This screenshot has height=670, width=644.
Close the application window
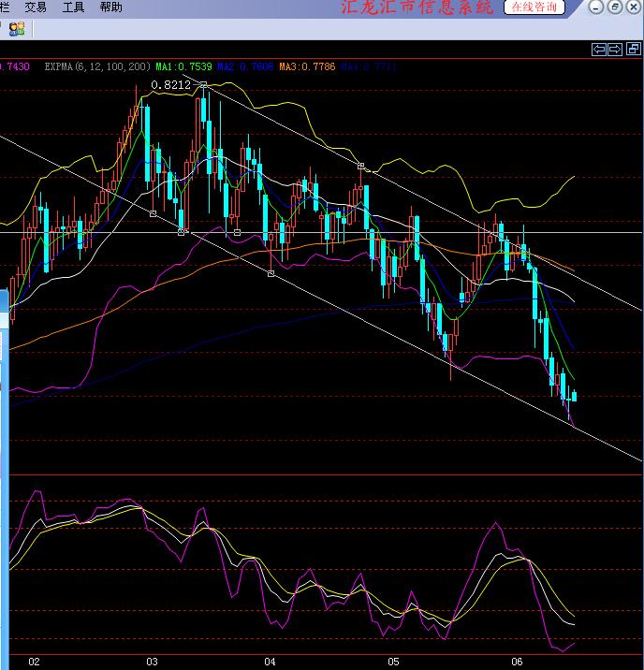(634, 7)
